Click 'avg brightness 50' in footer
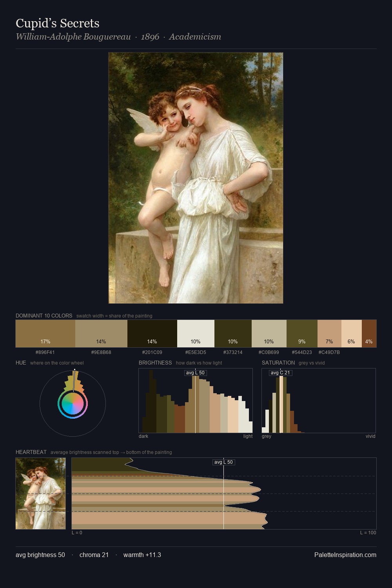The width and height of the screenshot is (392, 588). 40,555
